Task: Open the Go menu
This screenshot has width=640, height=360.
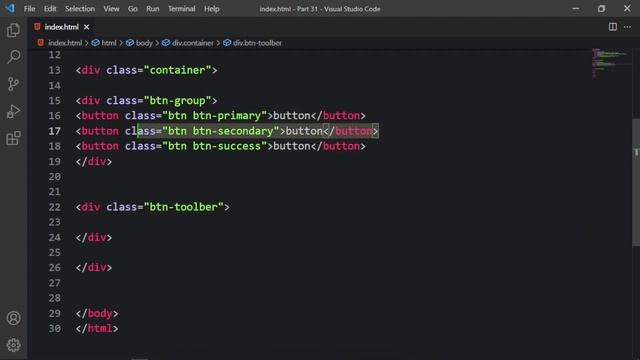Action: (133, 9)
